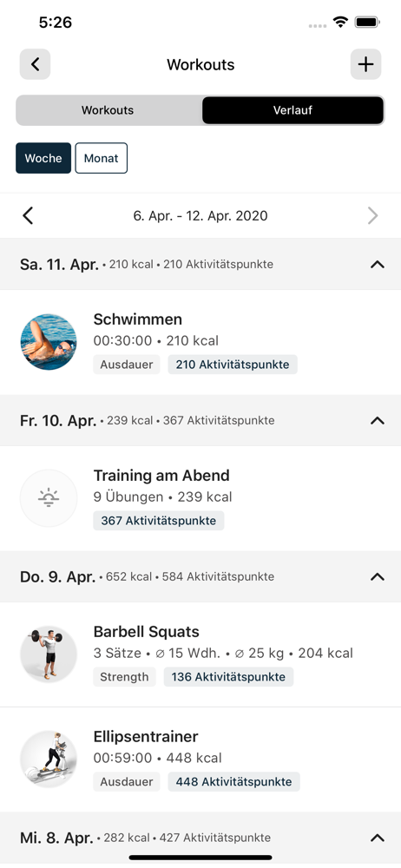Select the Verlauf segment

pos(293,110)
